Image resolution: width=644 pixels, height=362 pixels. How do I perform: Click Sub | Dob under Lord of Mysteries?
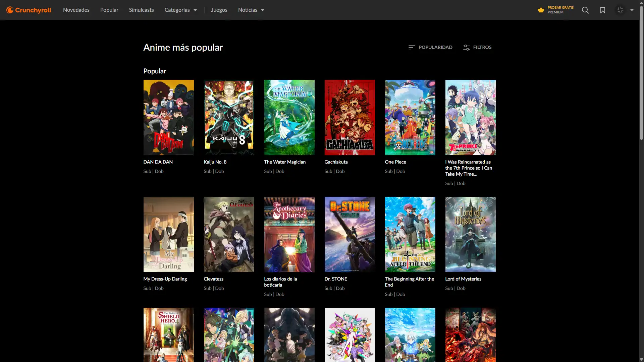[455, 288]
